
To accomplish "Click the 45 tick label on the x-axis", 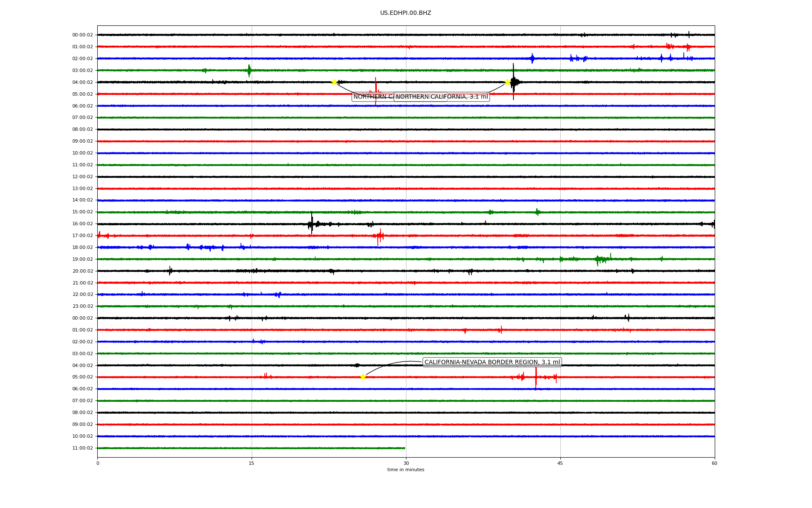I will 560,463.
